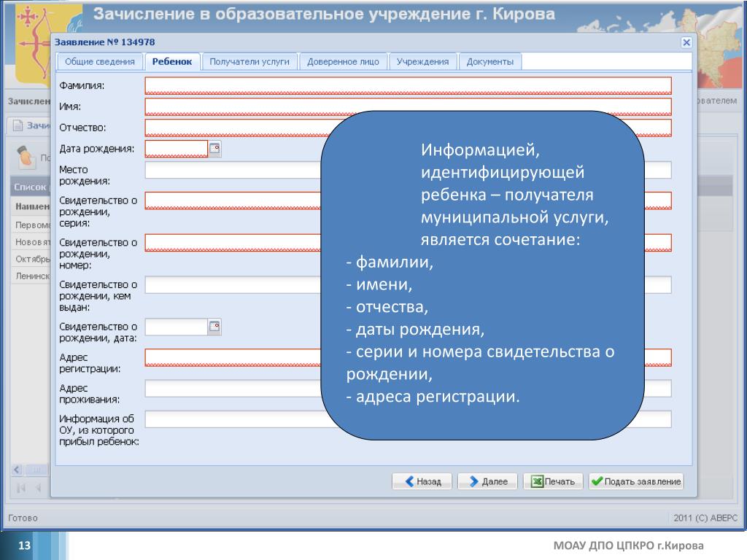Viewport: 747px width, 560px height.
Task: Click the Печать button
Action: click(x=553, y=481)
